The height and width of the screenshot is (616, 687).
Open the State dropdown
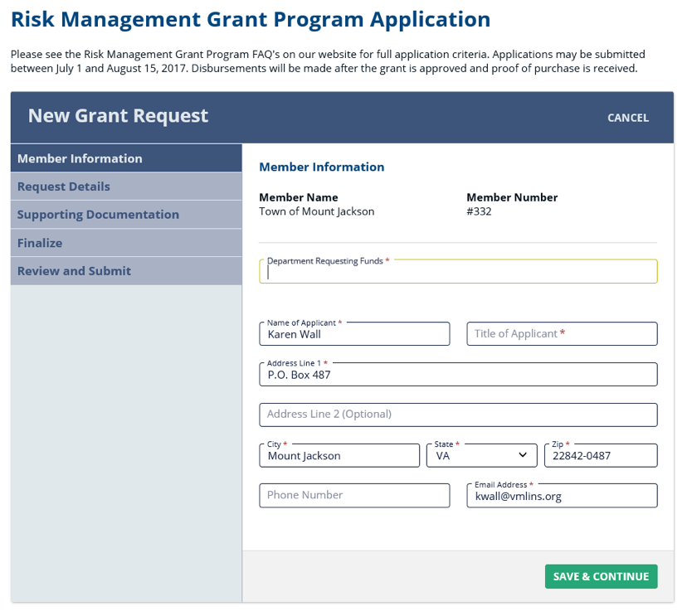tap(481, 455)
